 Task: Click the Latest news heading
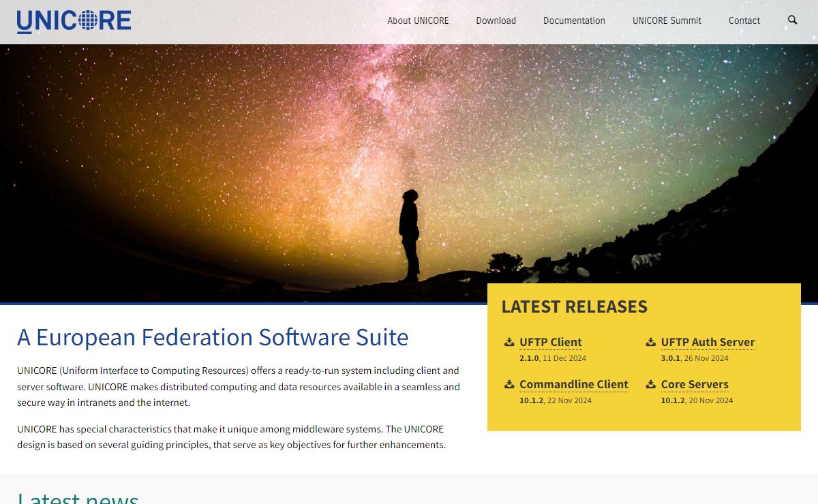pyautogui.click(x=78, y=497)
